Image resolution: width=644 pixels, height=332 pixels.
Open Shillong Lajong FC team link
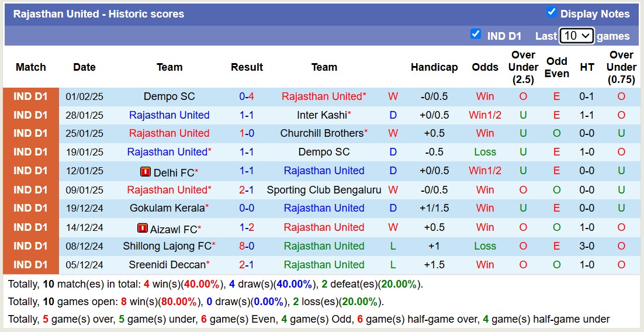(167, 246)
